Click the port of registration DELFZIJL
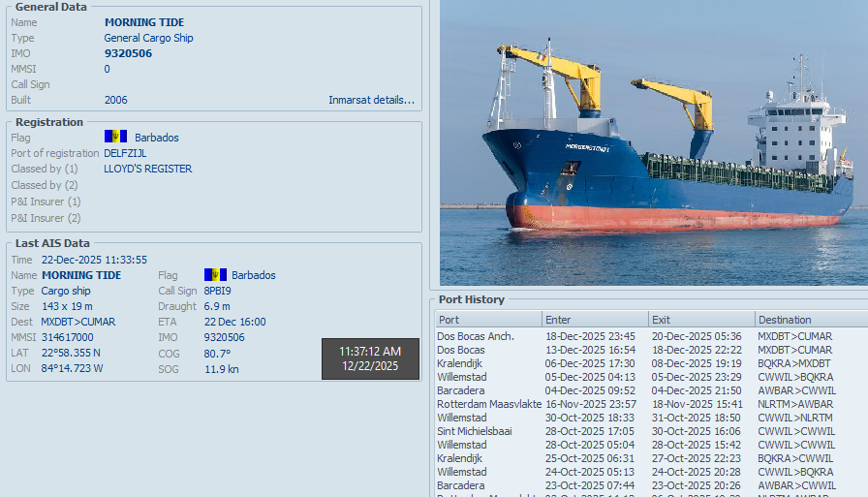 coord(125,153)
